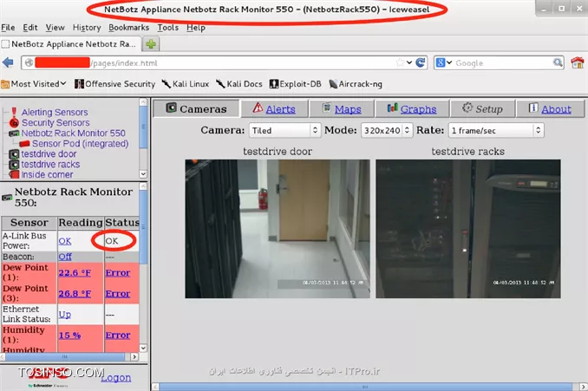
Task: Click the A-Link Bus Power OK reading
Action: click(x=65, y=241)
